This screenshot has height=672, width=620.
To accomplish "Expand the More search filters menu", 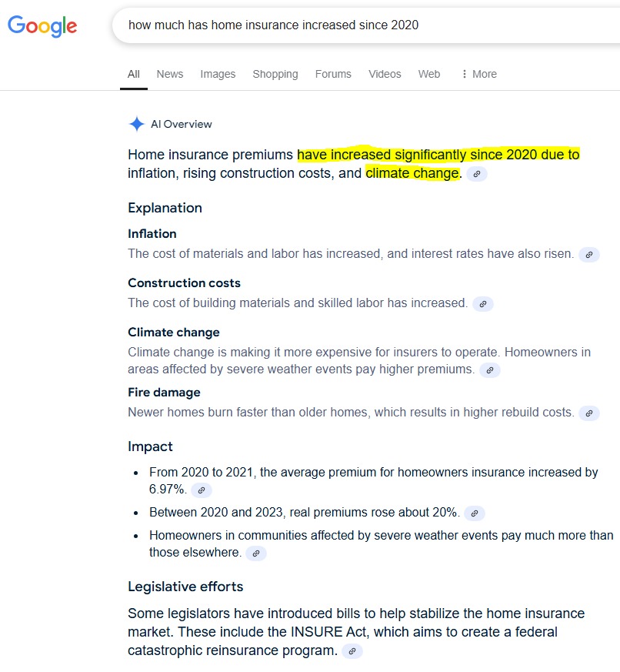I will tap(479, 74).
